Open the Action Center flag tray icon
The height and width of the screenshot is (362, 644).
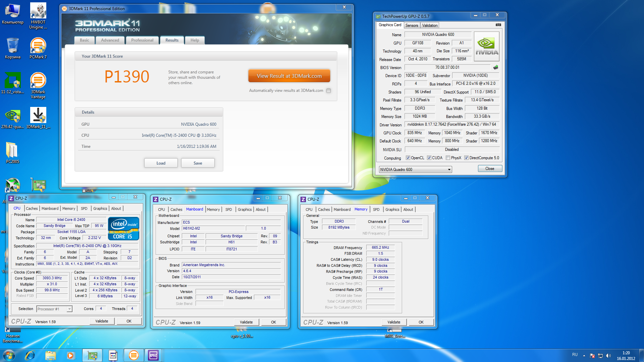tap(592, 356)
